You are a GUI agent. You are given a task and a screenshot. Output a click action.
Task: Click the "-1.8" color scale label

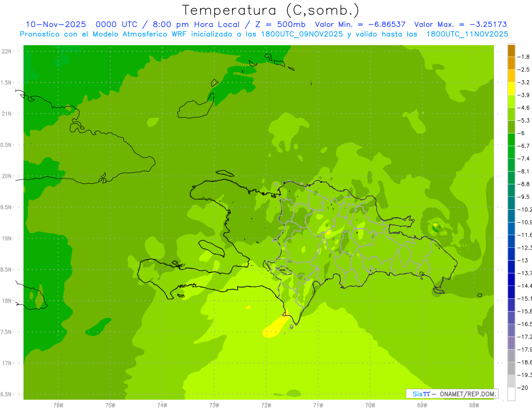(x=524, y=57)
